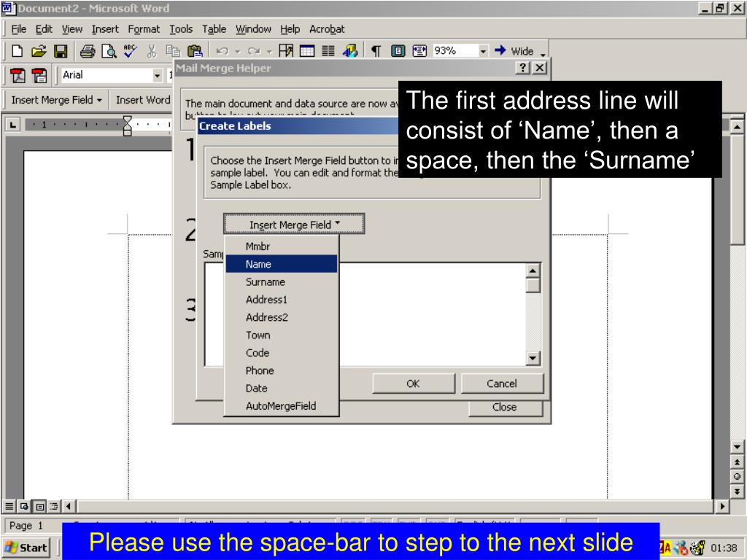747x560 pixels.
Task: Click OK in the Create Labels dialog
Action: pos(413,384)
